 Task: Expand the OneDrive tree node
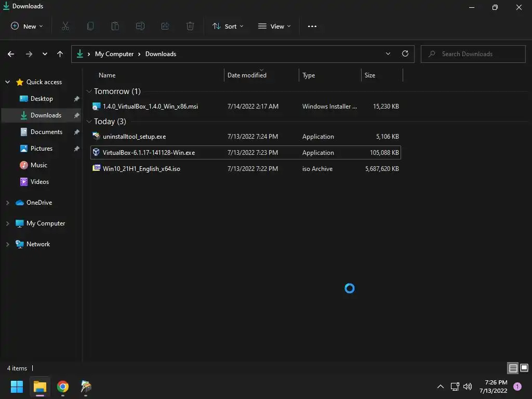pos(7,203)
